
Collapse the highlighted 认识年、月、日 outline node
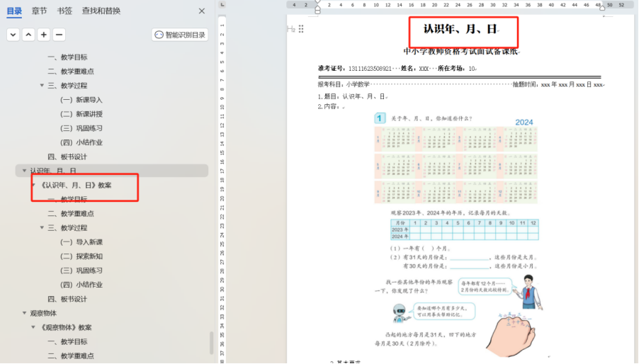click(x=24, y=171)
